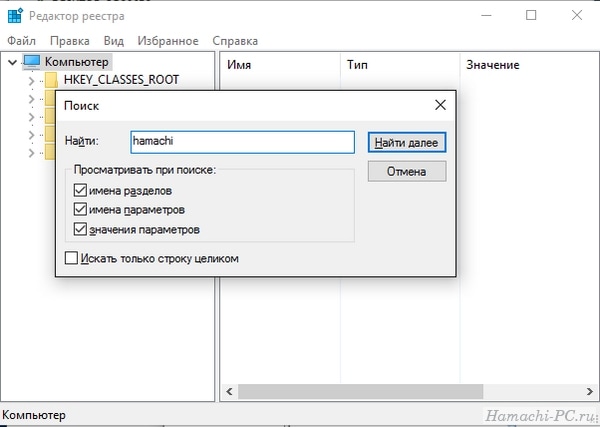Open the Вид menu

[x=114, y=41]
